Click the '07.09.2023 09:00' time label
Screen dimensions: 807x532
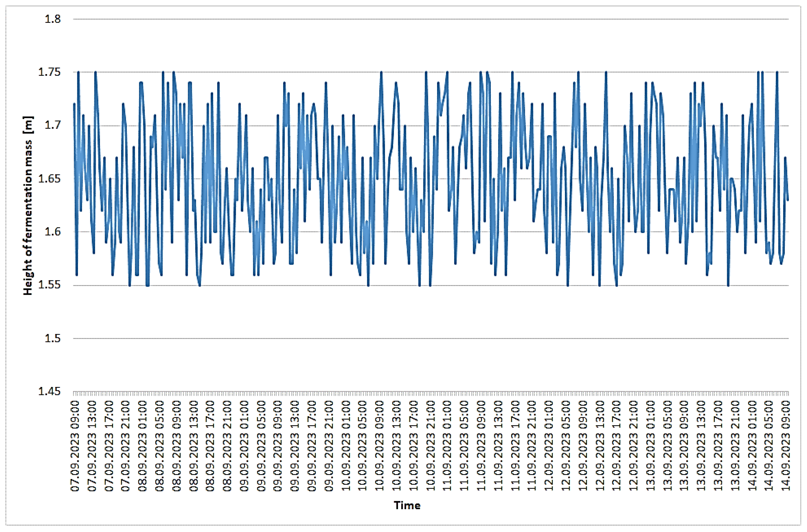pyautogui.click(x=75, y=445)
